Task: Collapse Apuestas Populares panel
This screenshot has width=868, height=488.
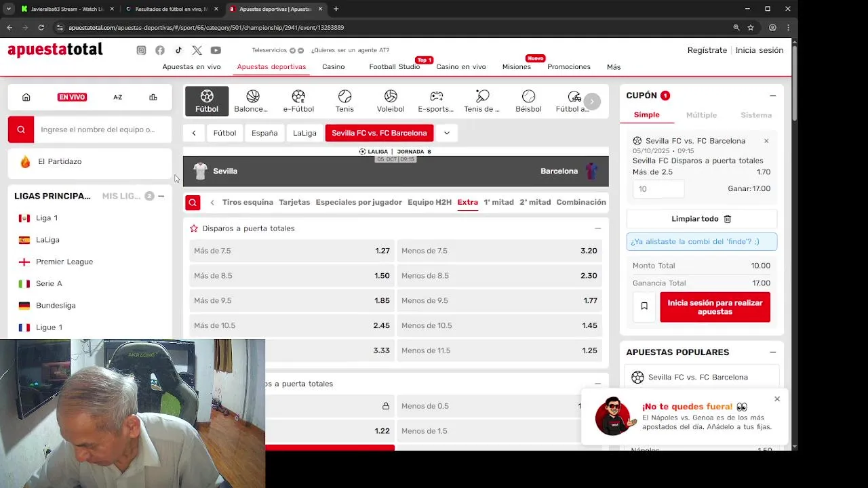Action: pyautogui.click(x=772, y=352)
